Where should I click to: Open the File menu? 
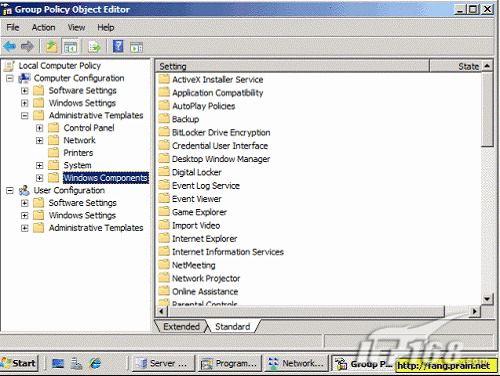pos(13,27)
